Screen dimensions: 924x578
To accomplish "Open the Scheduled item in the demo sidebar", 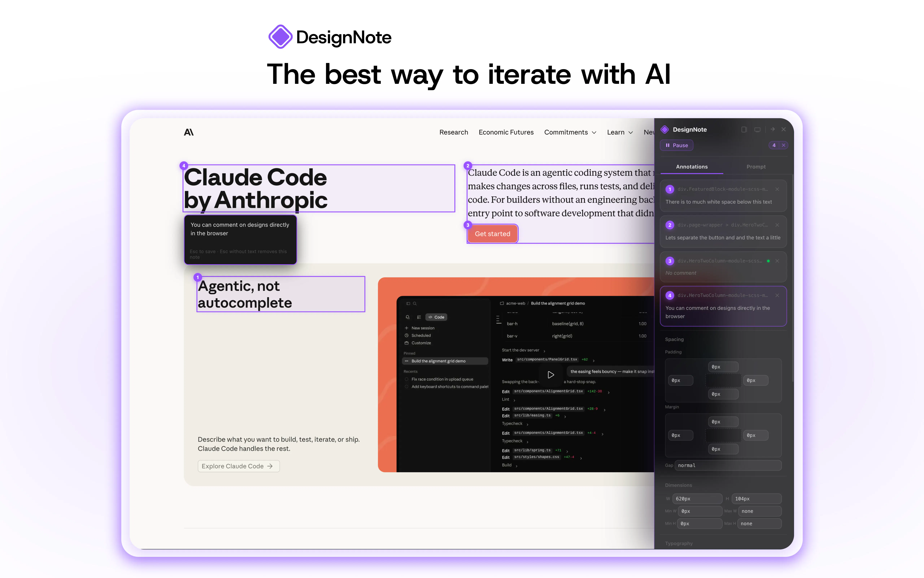I will coord(421,336).
